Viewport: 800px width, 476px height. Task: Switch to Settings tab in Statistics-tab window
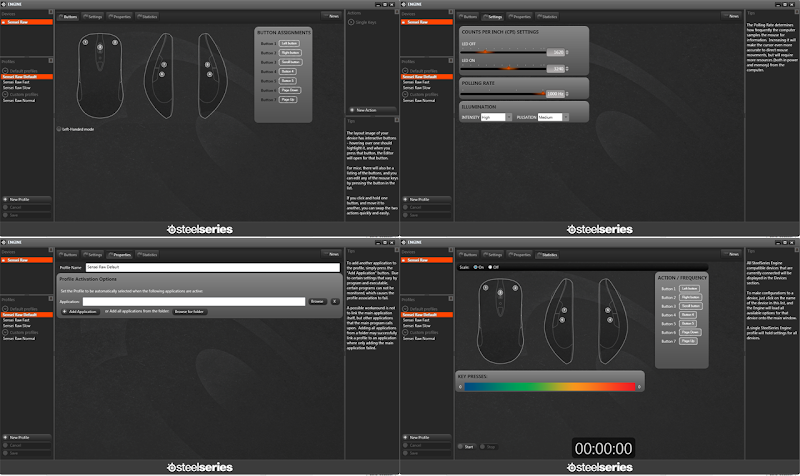click(493, 254)
